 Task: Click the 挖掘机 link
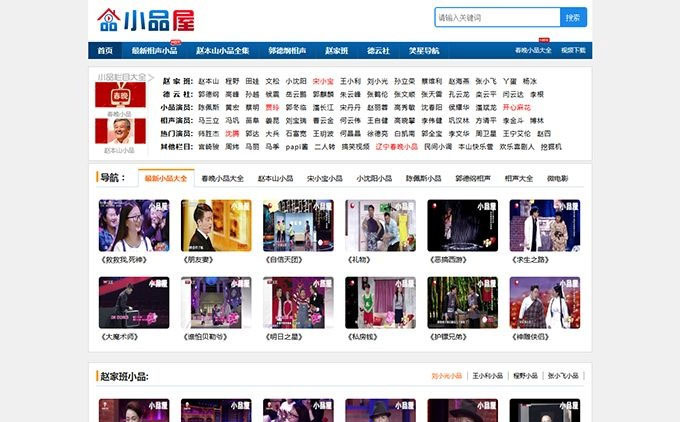[x=551, y=147]
